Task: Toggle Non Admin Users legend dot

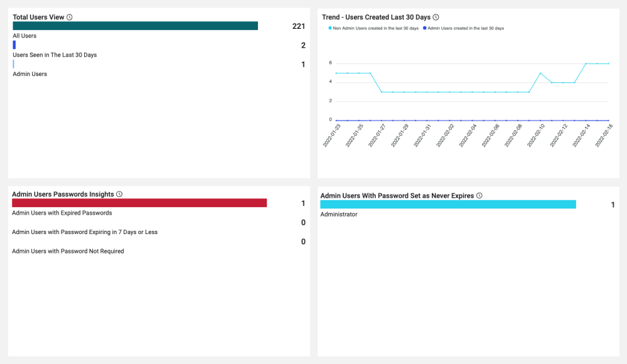Action: [x=330, y=28]
